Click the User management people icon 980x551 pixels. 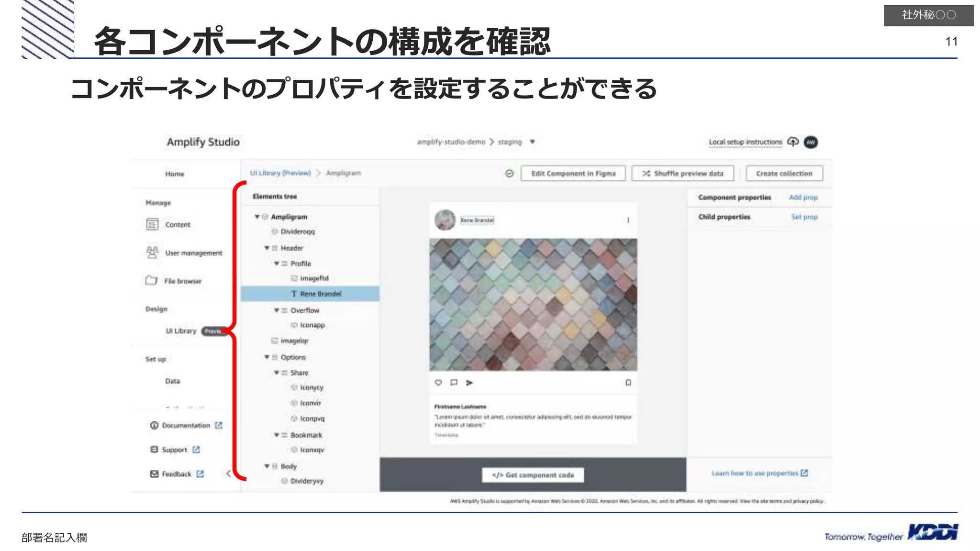(152, 252)
